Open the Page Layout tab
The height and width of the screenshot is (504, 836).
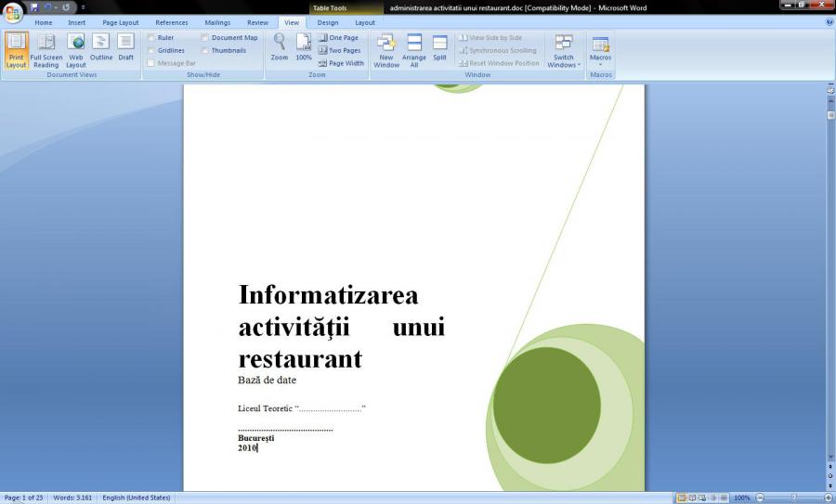click(x=120, y=22)
